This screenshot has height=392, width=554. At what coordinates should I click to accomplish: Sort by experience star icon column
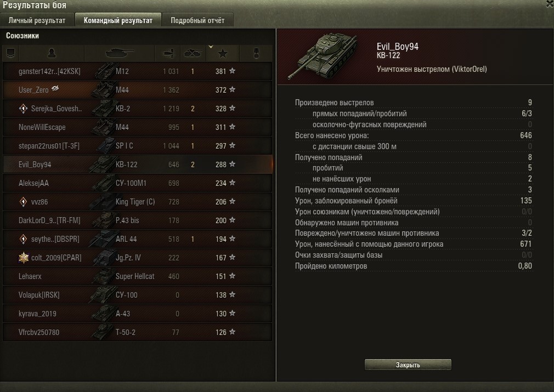223,54
